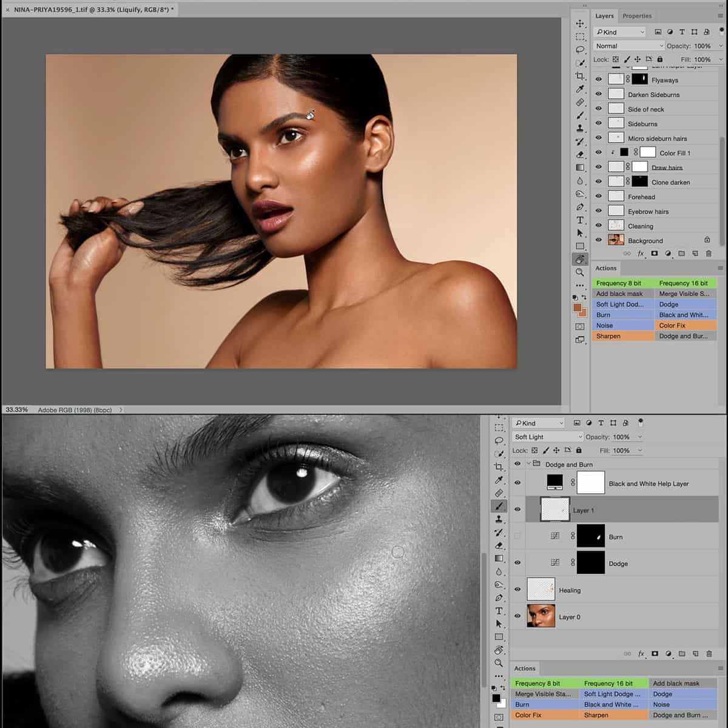Screen dimensions: 728x728
Task: Open the Soft Light blend mode dropdown
Action: 546,437
